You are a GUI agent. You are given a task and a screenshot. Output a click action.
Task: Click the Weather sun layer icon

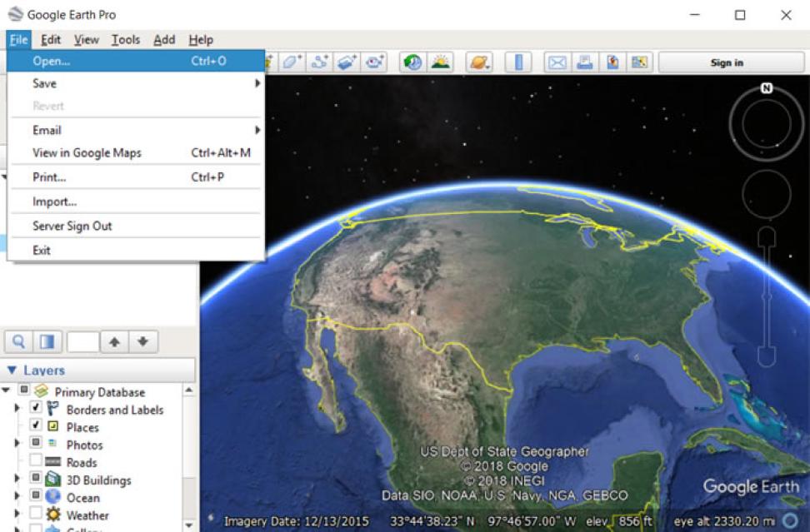52,515
